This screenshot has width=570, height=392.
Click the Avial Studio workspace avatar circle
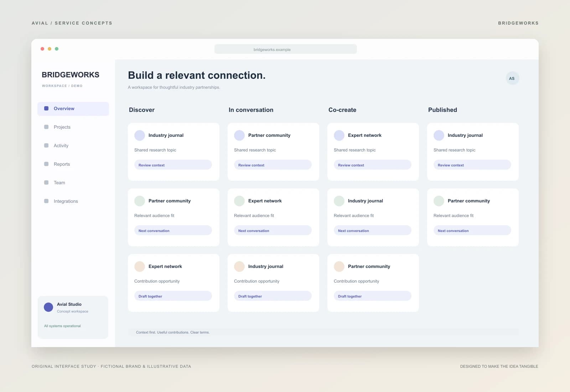[x=48, y=307]
